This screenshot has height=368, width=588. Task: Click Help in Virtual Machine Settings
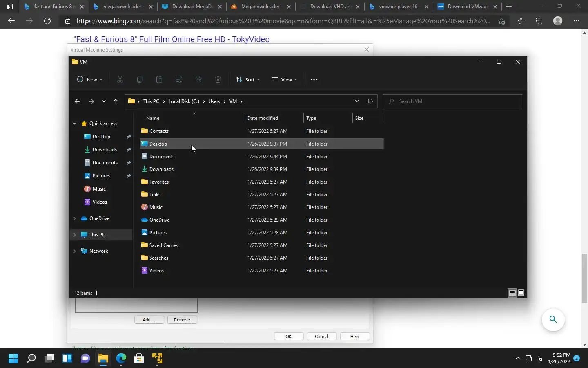[x=355, y=337]
